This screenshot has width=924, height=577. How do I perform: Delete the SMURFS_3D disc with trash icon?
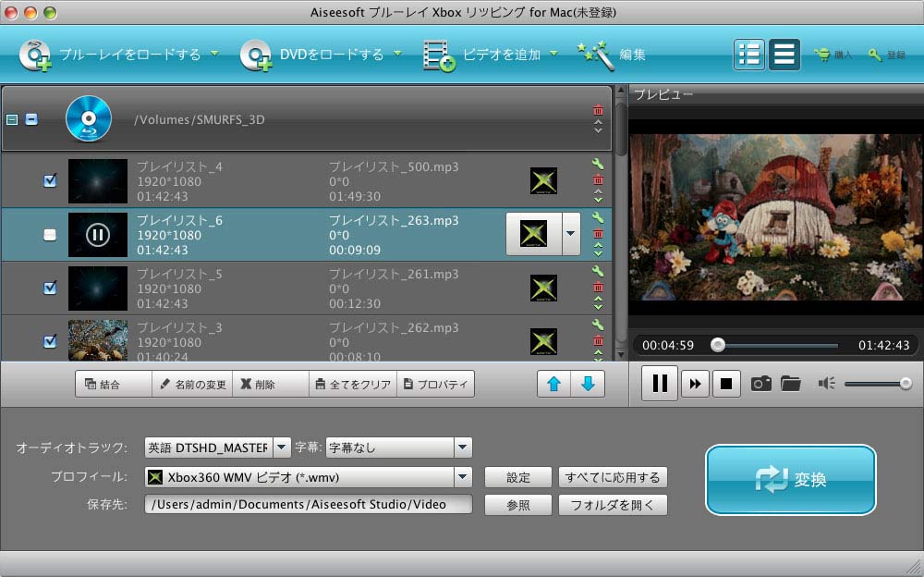point(598,110)
